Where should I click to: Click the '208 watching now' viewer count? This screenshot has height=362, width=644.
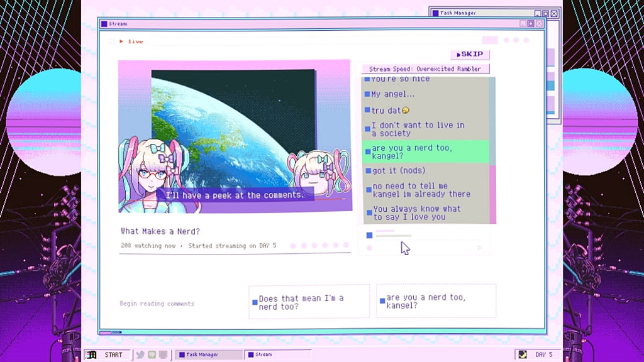point(148,246)
